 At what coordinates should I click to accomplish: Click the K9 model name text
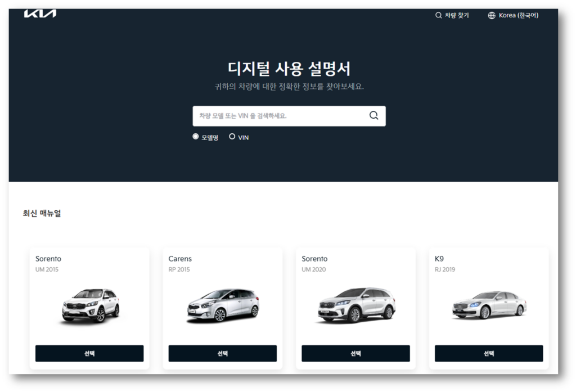tap(439, 259)
